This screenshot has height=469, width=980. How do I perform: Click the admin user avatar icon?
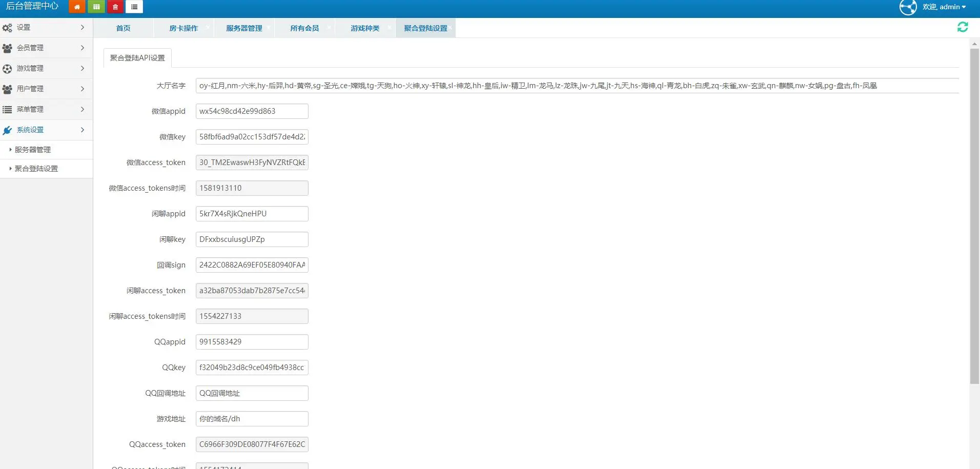coord(908,7)
